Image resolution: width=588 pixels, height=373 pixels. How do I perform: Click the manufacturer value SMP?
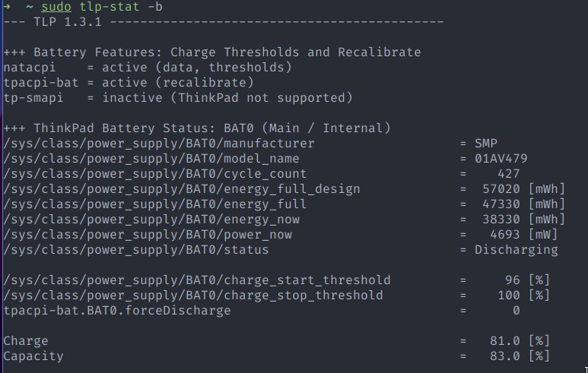coord(486,144)
